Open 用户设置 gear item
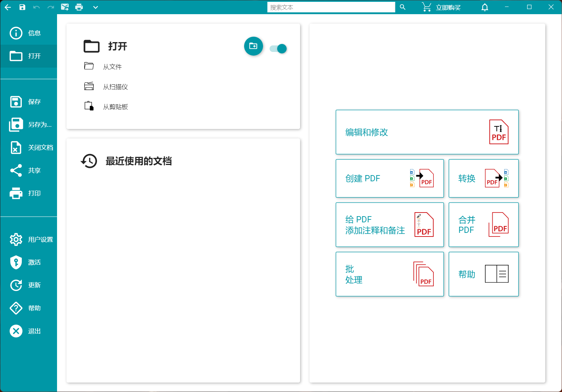The image size is (562, 392). click(29, 239)
